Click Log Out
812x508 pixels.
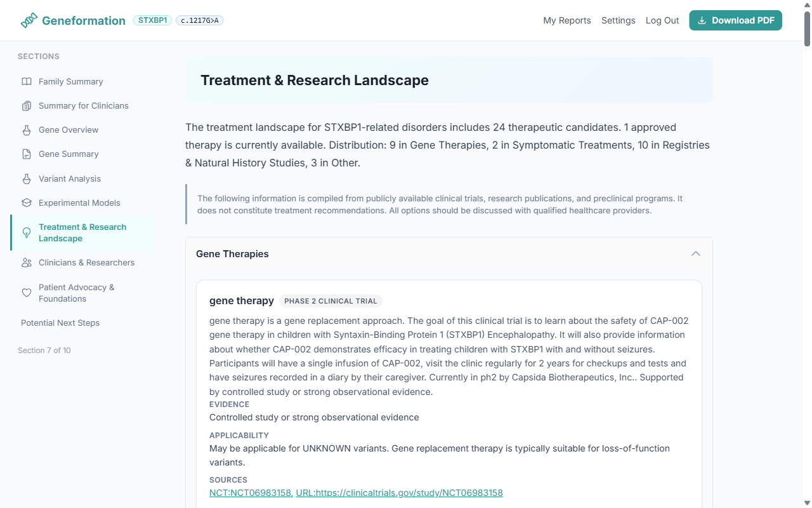click(x=662, y=20)
